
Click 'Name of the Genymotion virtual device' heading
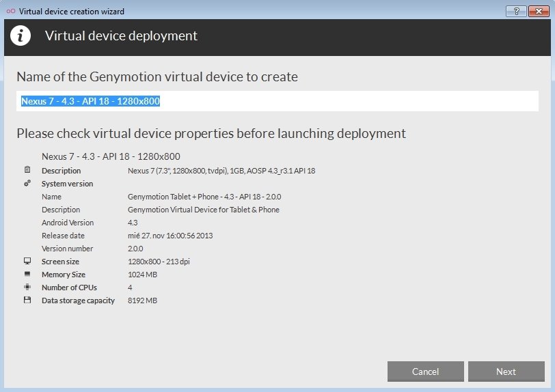coord(157,76)
